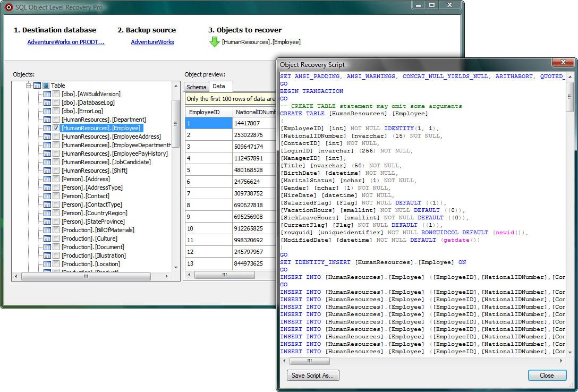Uncheck the [HumanResources].[Employee] checkbox
This screenshot has height=392, width=578.
pos(56,127)
